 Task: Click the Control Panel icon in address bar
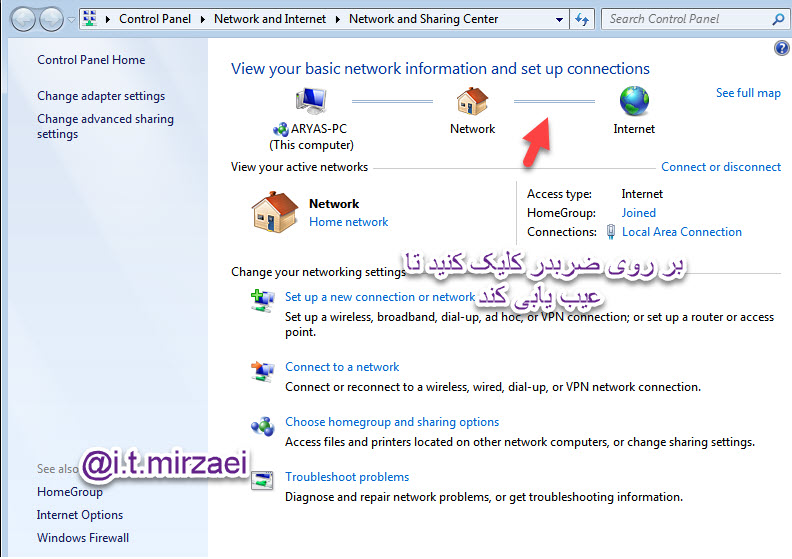click(90, 19)
